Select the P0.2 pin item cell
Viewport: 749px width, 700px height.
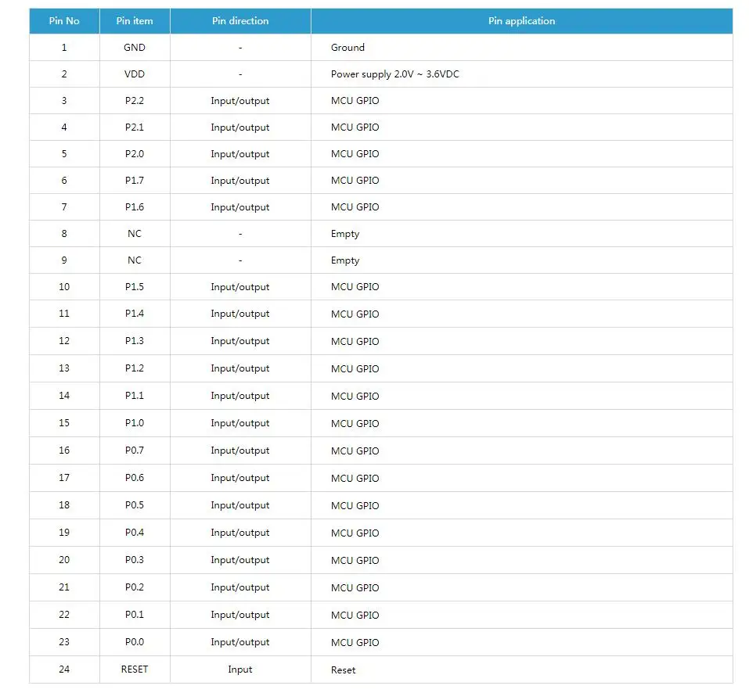(135, 587)
